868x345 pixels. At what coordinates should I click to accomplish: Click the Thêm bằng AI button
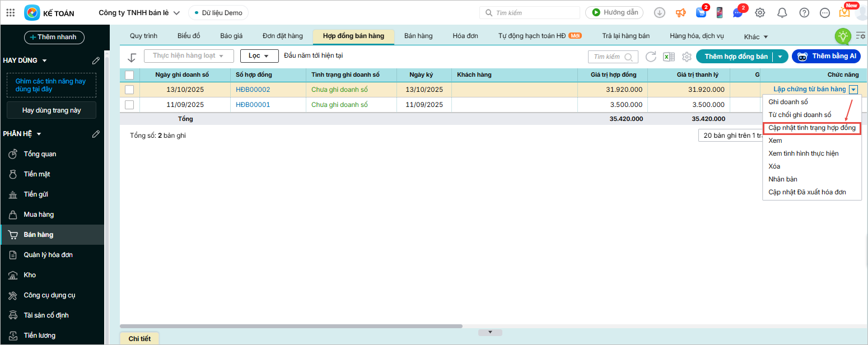[827, 57]
